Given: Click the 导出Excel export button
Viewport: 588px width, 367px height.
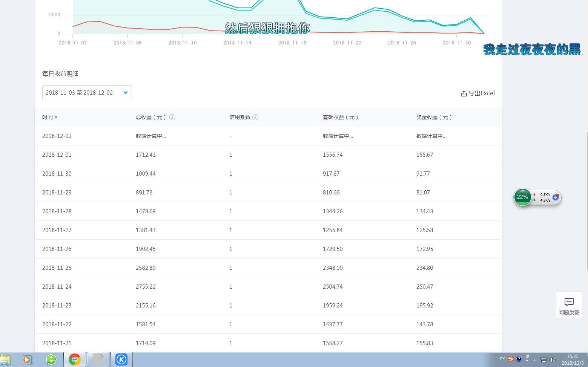Looking at the screenshot, I should point(478,93).
